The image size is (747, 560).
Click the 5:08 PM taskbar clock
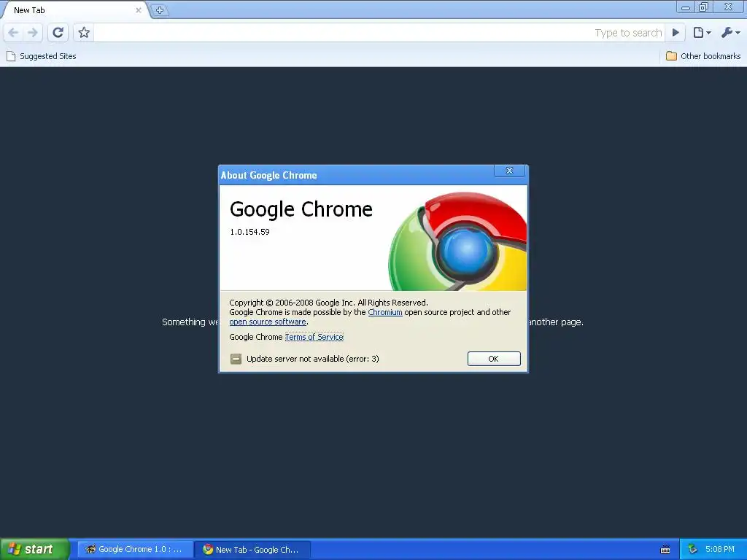point(720,549)
